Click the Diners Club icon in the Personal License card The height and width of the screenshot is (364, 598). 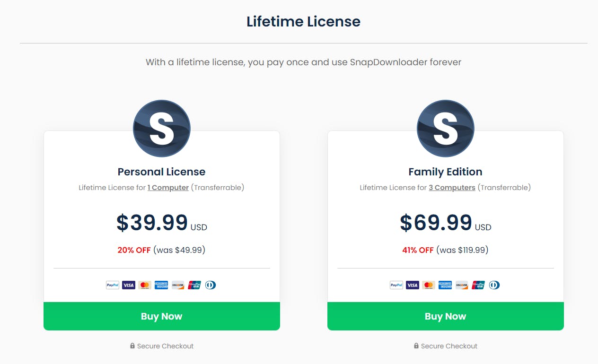(211, 285)
